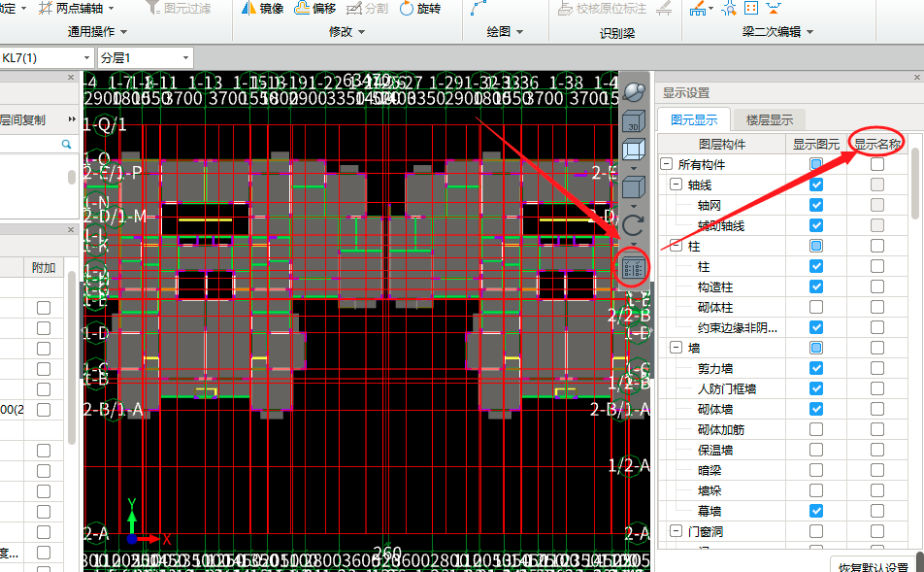Viewport: 924px width, 572px height.
Task: Select the arc draw tool in 绘图 group
Action: click(478, 9)
